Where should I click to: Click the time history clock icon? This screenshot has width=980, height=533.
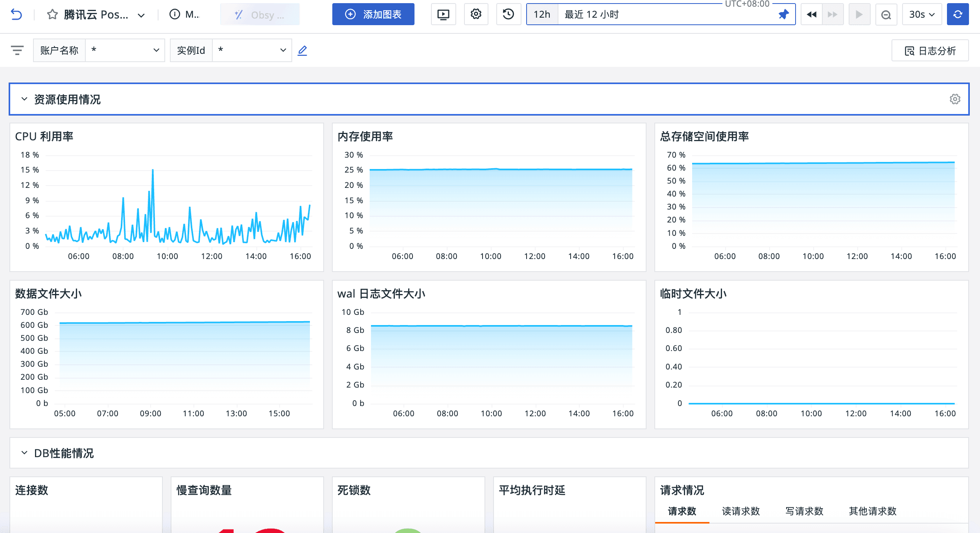click(x=508, y=15)
